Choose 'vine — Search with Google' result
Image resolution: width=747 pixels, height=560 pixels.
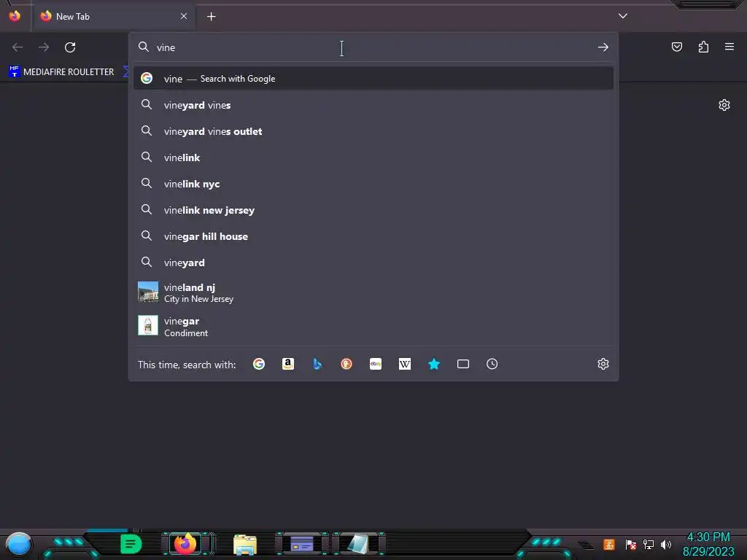coord(373,79)
